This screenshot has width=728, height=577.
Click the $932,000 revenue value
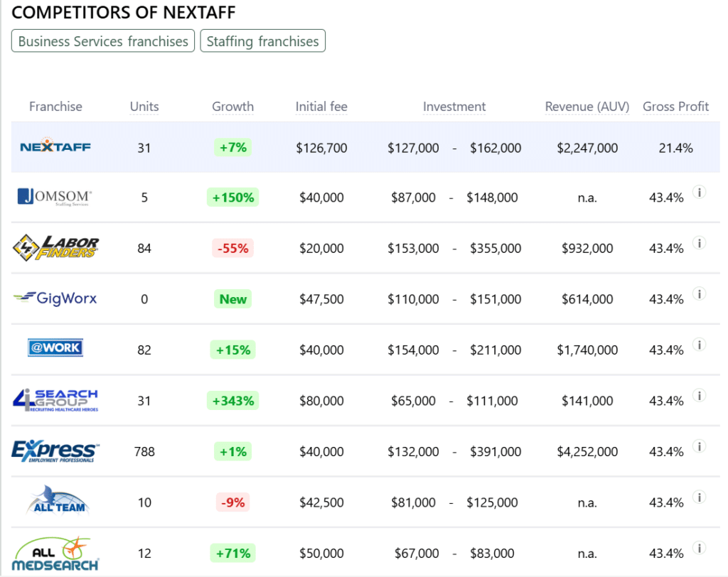(x=587, y=248)
